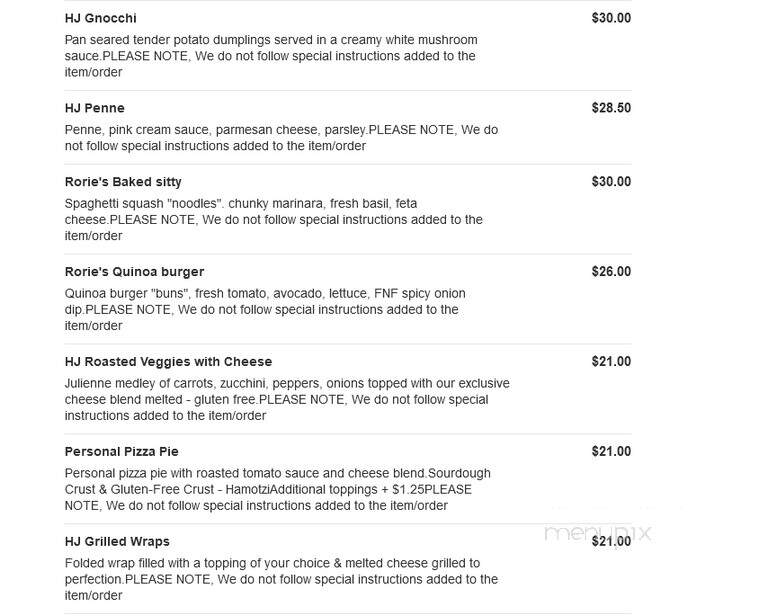Click the $21.00 Personal Pizza Pie price

[611, 451]
